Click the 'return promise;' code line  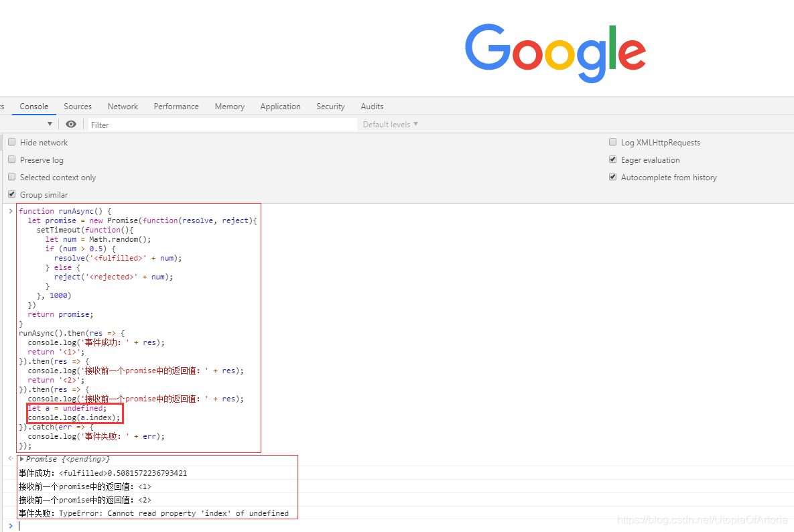click(61, 314)
